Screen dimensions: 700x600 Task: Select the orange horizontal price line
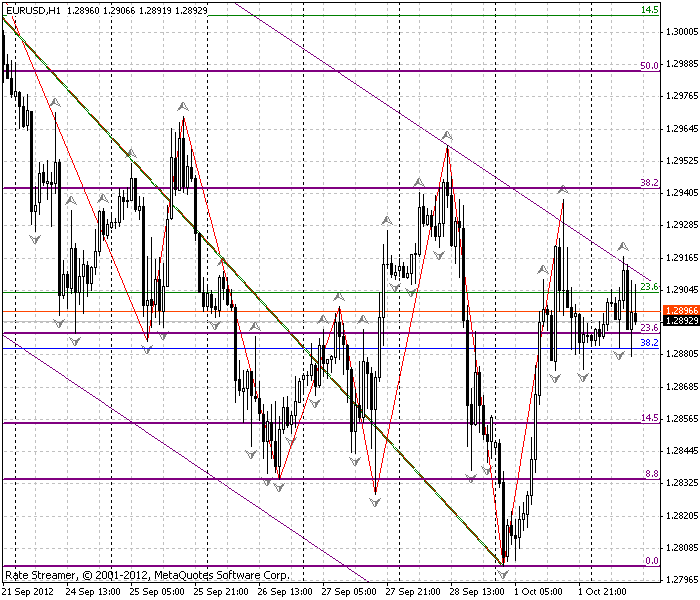tap(330, 311)
